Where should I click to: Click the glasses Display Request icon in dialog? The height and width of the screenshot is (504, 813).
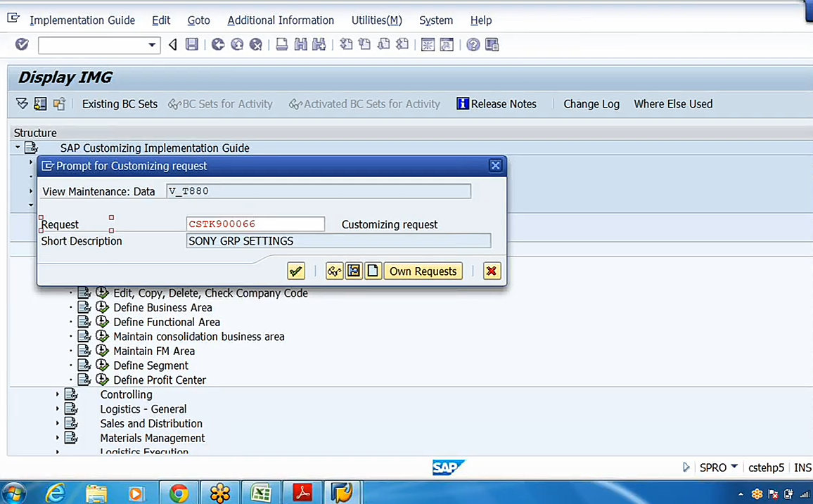pos(335,271)
